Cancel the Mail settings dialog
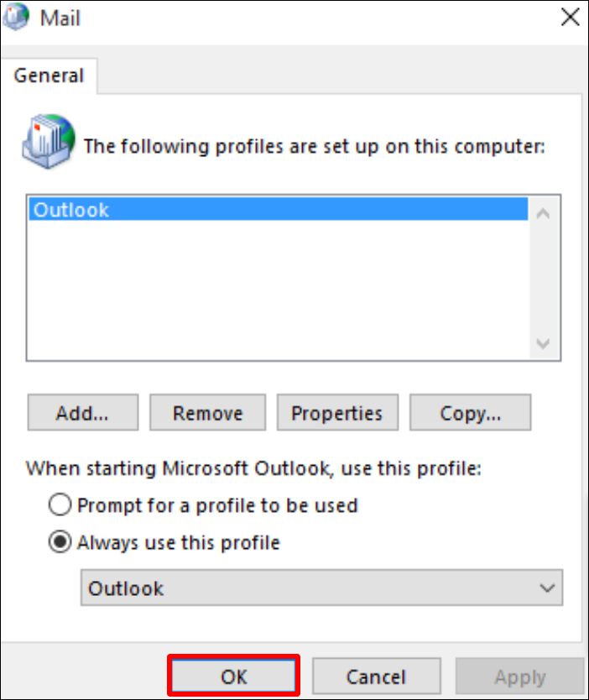 tap(376, 676)
